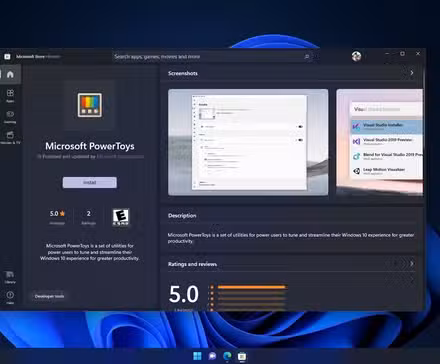Click the search magnifier icon
The width and height of the screenshot is (440, 364).
click(x=307, y=57)
